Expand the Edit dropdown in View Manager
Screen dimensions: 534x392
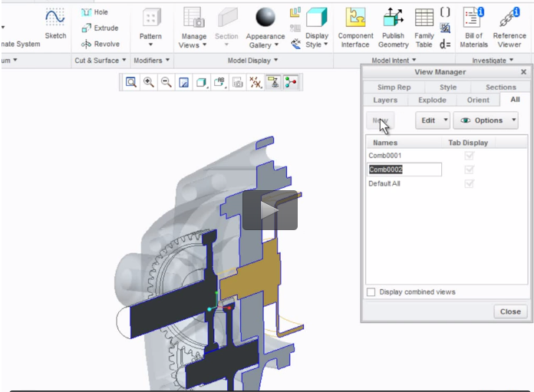[433, 120]
